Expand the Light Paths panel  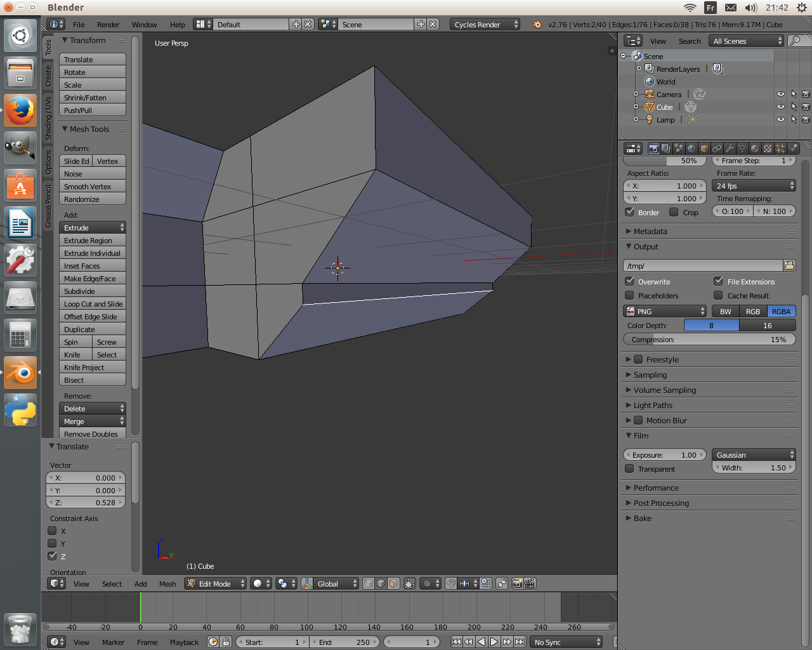click(x=653, y=405)
